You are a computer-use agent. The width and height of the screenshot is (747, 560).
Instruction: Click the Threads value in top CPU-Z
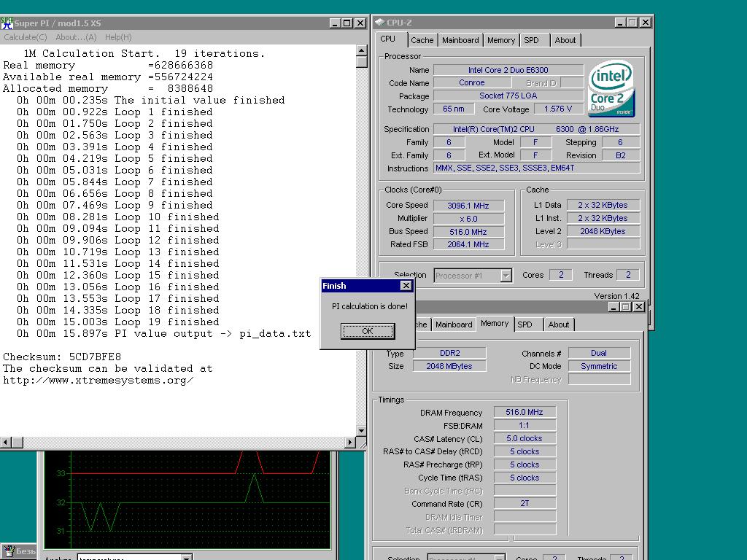pyautogui.click(x=628, y=275)
